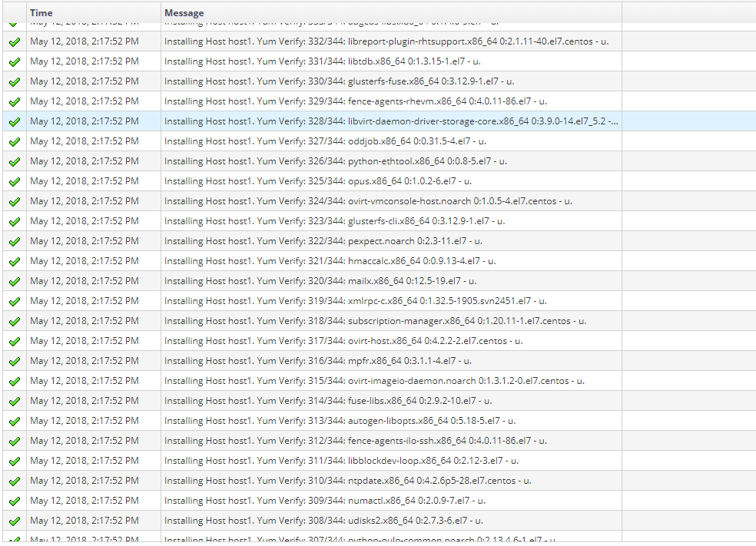Viewport: 756px width, 546px height.
Task: Click status icon of python-ethtool 326/344 row
Action: 14,161
